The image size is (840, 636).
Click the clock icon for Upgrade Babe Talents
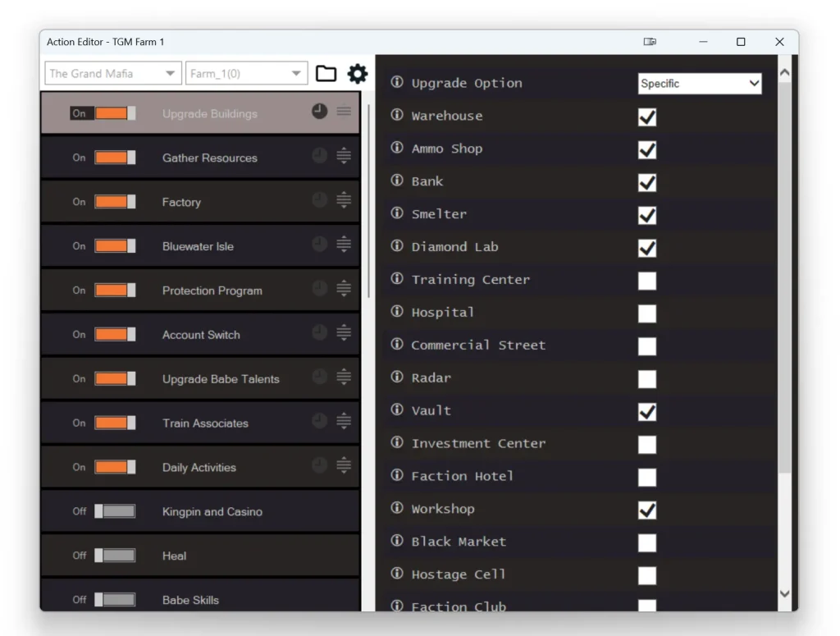[x=320, y=377]
